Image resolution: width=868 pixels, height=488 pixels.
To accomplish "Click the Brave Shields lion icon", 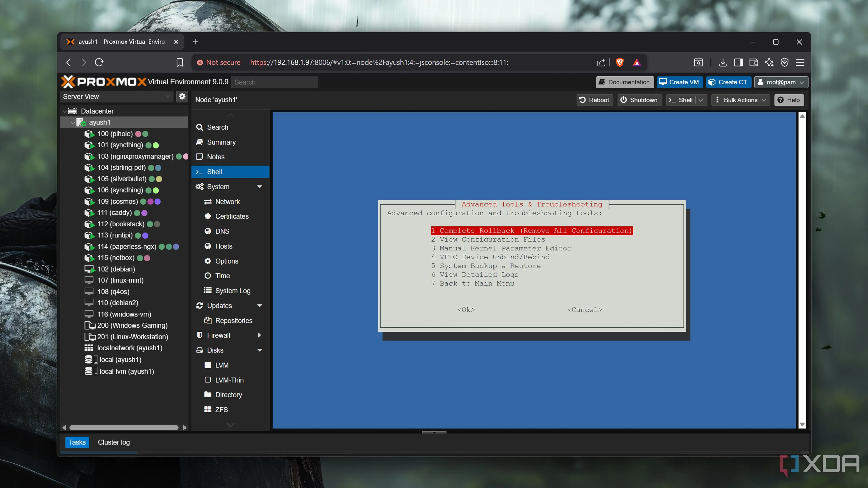I will [x=619, y=62].
